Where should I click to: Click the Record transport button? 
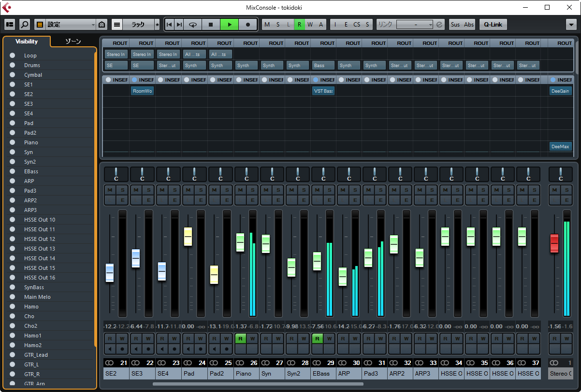tap(248, 25)
